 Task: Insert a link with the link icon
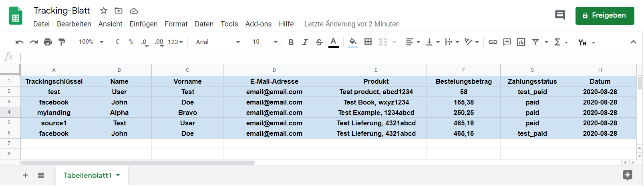tap(493, 42)
